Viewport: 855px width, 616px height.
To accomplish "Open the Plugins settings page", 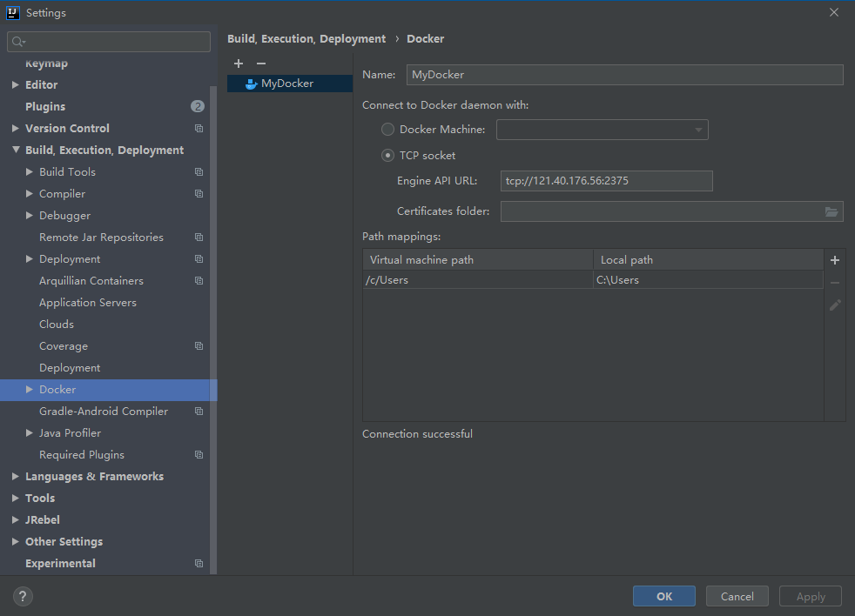I will [45, 107].
